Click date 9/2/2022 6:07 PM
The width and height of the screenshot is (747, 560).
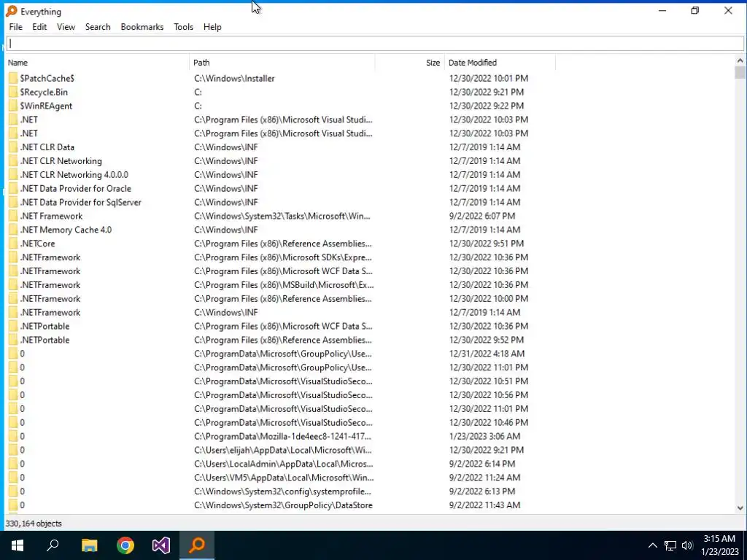click(x=482, y=216)
